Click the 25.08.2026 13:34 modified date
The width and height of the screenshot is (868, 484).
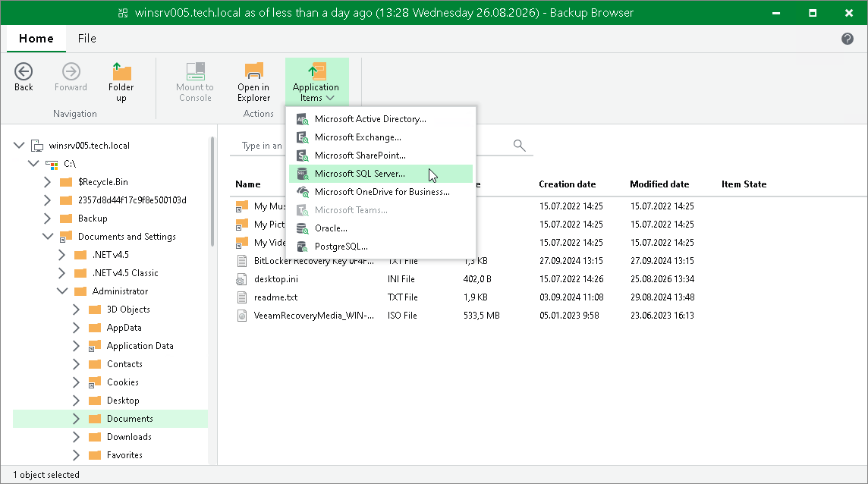click(x=662, y=279)
